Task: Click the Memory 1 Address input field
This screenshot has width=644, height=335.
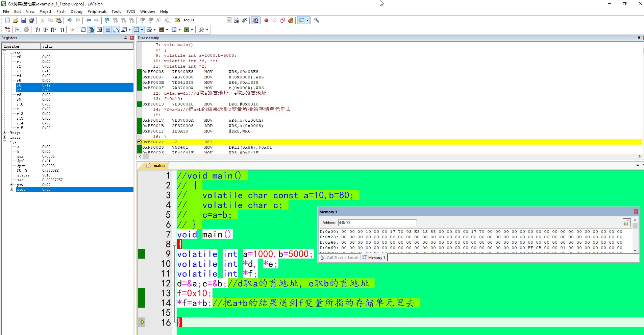Action: (377, 223)
